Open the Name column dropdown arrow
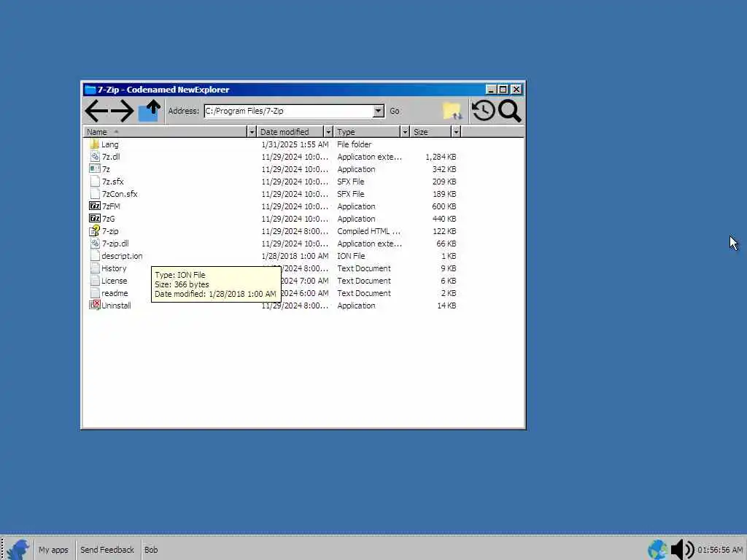The image size is (747, 560). click(x=252, y=131)
